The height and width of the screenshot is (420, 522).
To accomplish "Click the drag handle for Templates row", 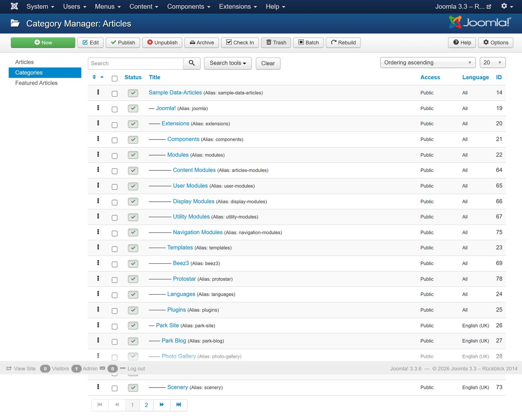I will coord(98,247).
